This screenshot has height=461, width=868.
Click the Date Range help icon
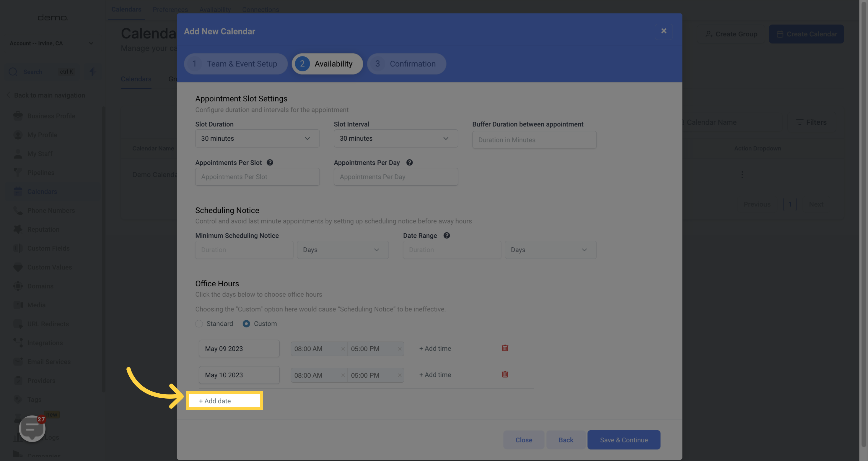point(447,236)
